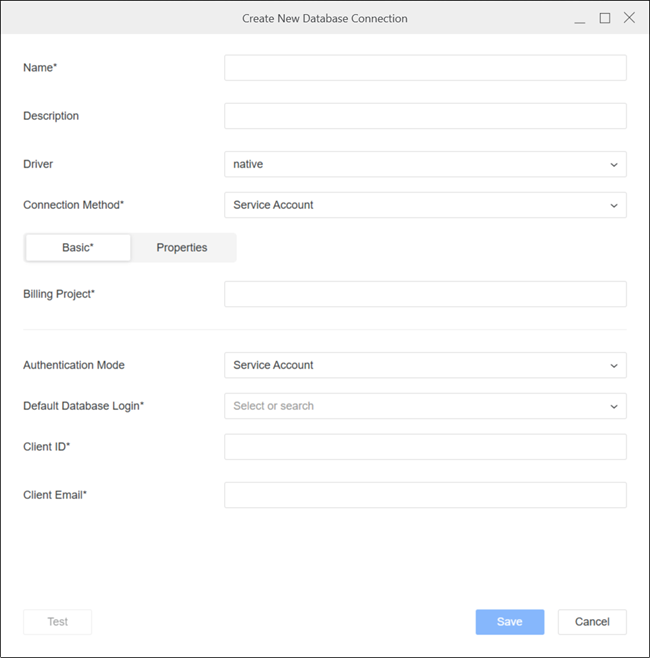Viewport: 650px width, 658px height.
Task: Open the Authentication Mode dropdown
Action: (x=425, y=365)
